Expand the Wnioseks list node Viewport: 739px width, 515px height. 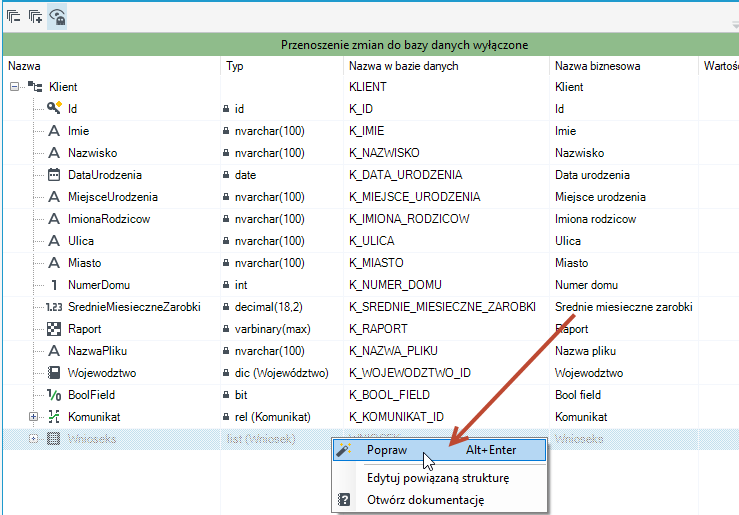coord(33,439)
